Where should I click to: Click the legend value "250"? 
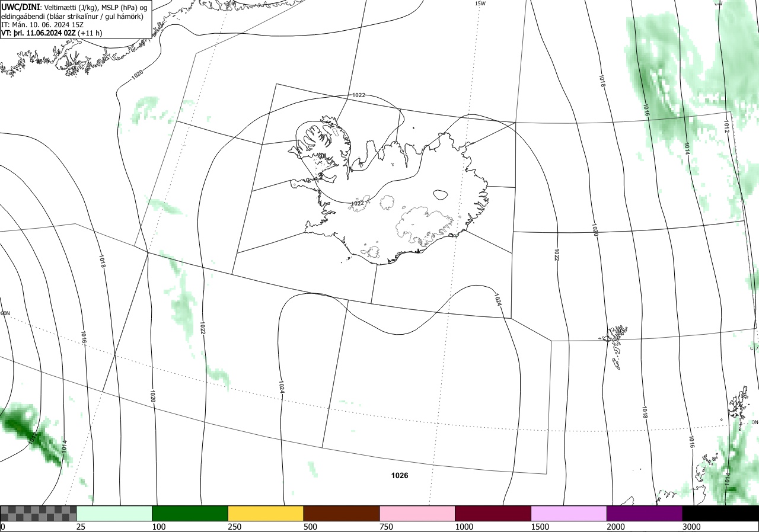(x=234, y=527)
